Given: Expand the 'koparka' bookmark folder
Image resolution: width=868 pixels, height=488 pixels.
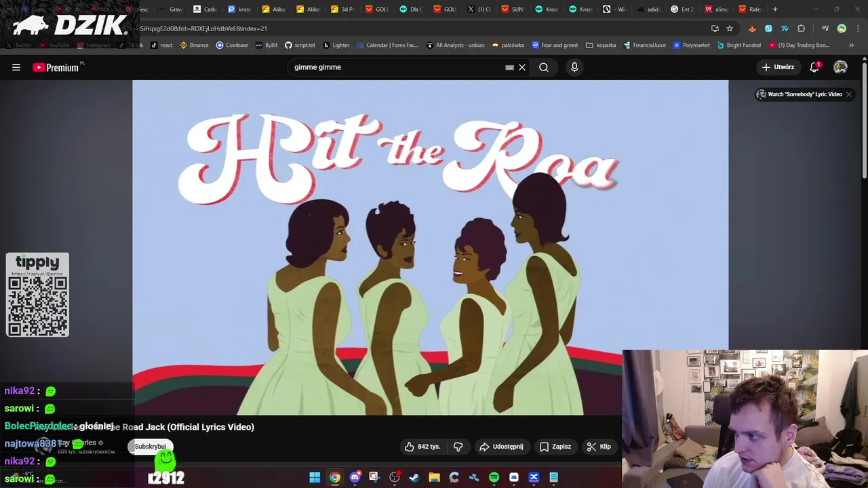Looking at the screenshot, I should click(x=601, y=45).
